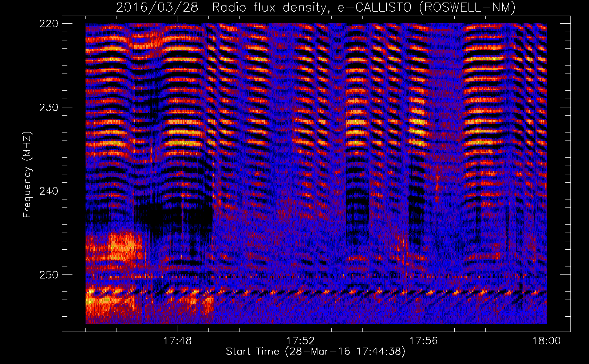Image resolution: width=589 pixels, height=364 pixels.
Task: Click the 230 frequency axis label
Action: coord(48,107)
